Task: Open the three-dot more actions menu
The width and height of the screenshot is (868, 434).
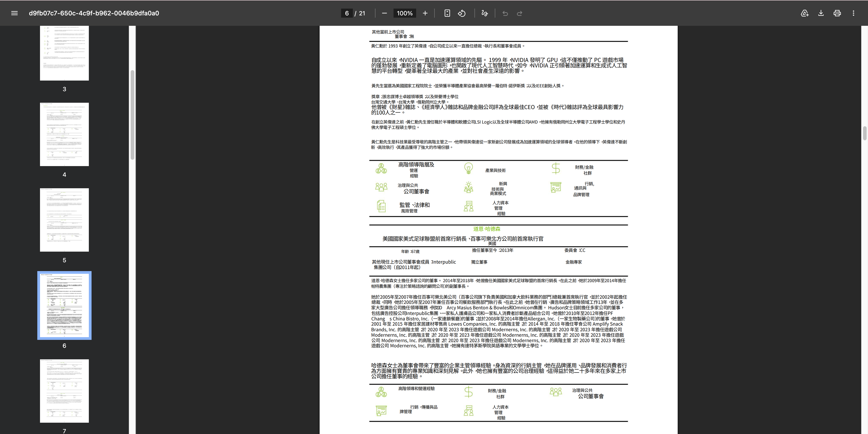Action: [x=853, y=13]
